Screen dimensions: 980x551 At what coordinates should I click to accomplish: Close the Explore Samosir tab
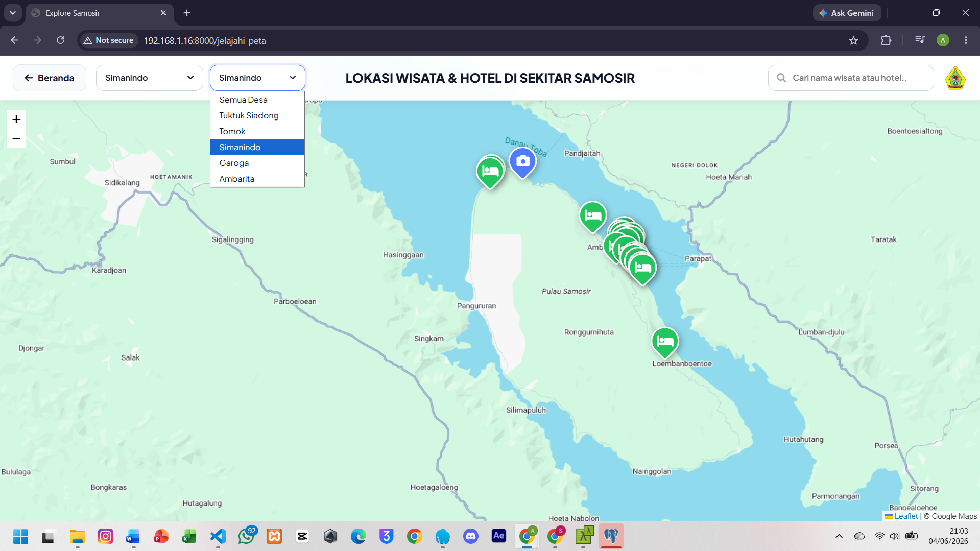coord(163,13)
